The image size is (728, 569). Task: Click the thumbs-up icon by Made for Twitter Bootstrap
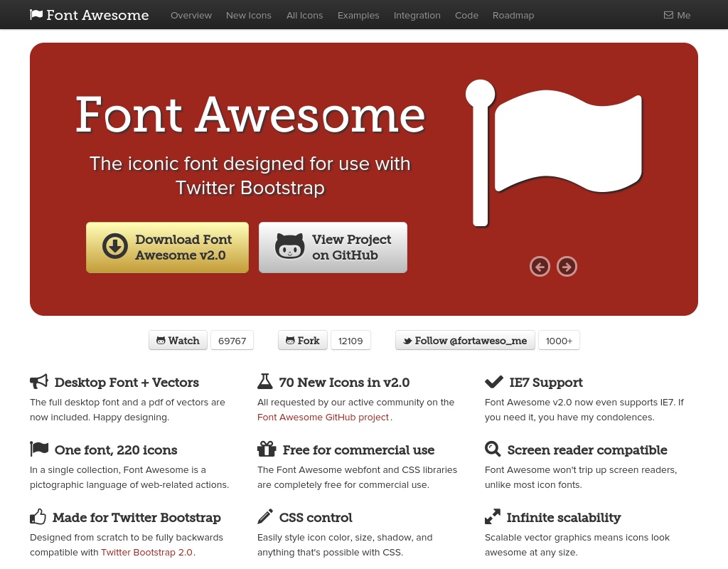tap(38, 517)
